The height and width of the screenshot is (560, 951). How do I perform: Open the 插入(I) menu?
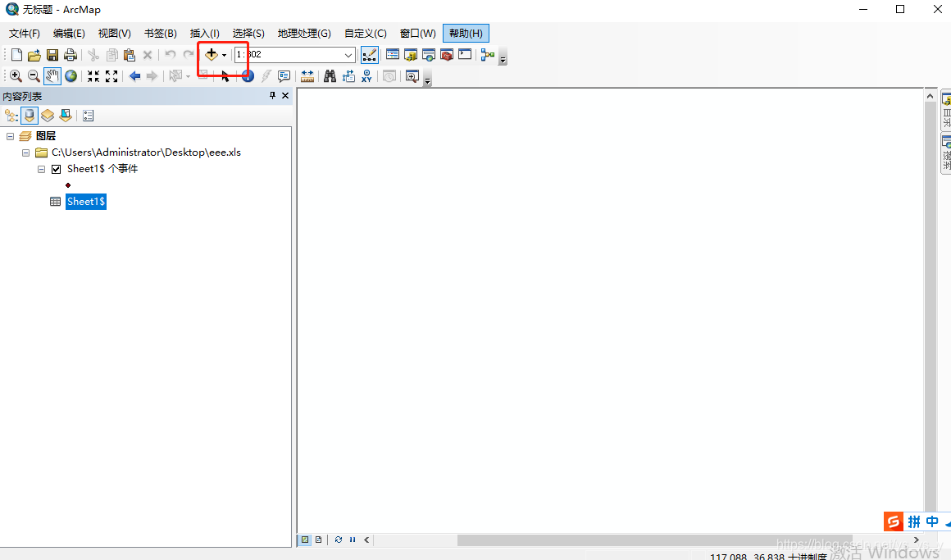pos(204,34)
